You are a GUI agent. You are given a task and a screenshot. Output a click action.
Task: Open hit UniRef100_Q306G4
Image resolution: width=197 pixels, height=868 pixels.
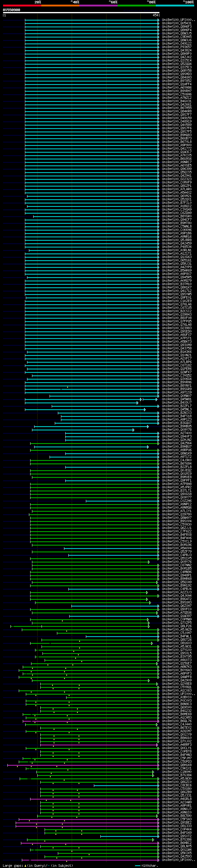pos(177,379)
